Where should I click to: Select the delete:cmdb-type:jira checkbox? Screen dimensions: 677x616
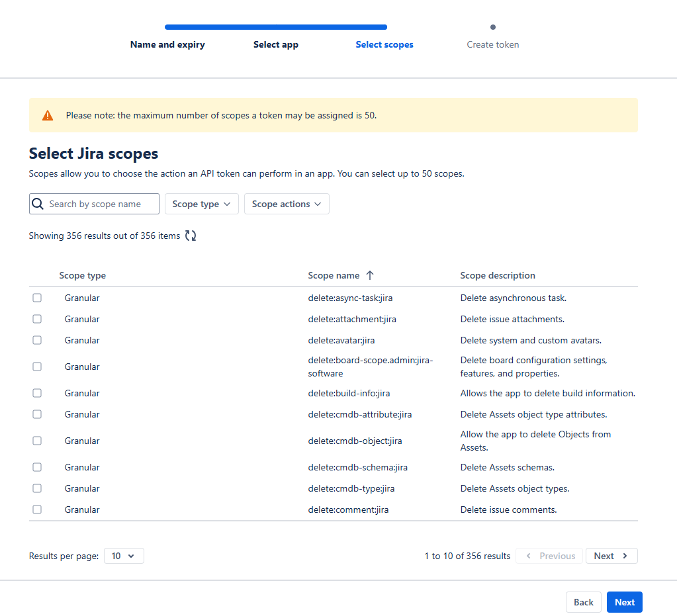[x=37, y=489]
